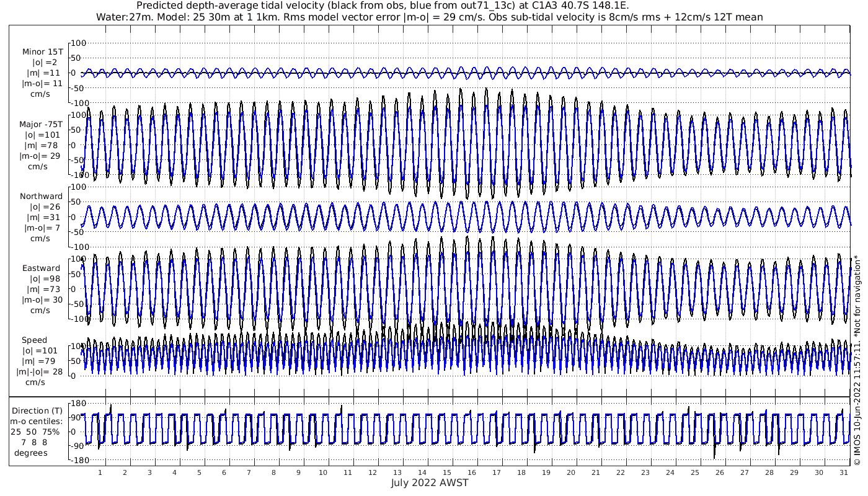
Task: Click the "25 50 75%" centile header
Action: click(x=35, y=432)
